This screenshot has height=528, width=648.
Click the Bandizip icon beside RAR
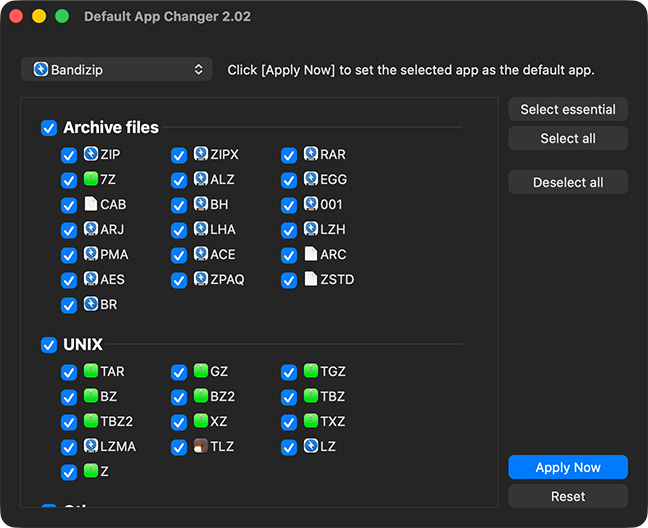[311, 155]
